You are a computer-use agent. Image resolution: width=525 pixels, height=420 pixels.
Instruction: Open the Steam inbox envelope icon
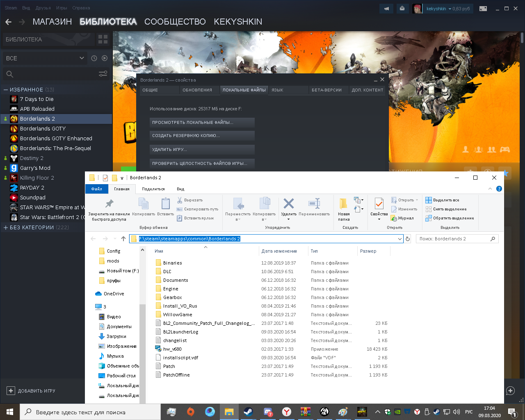(x=402, y=8)
